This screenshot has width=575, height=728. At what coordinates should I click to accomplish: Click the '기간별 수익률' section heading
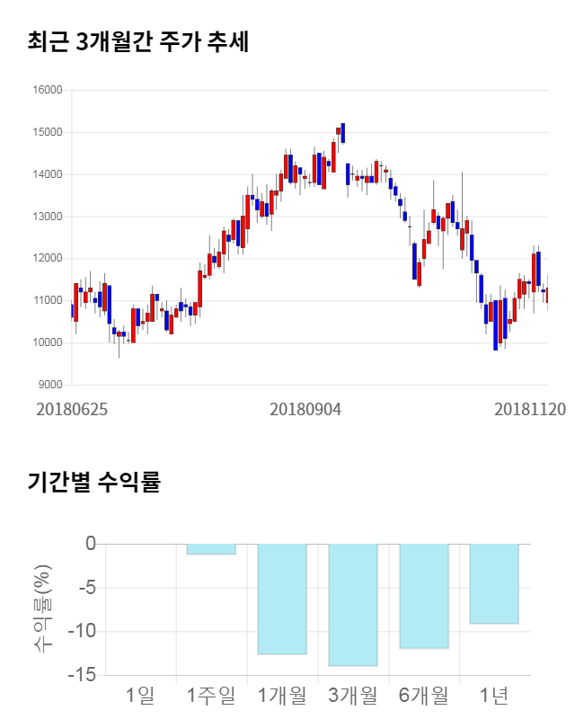click(x=93, y=481)
